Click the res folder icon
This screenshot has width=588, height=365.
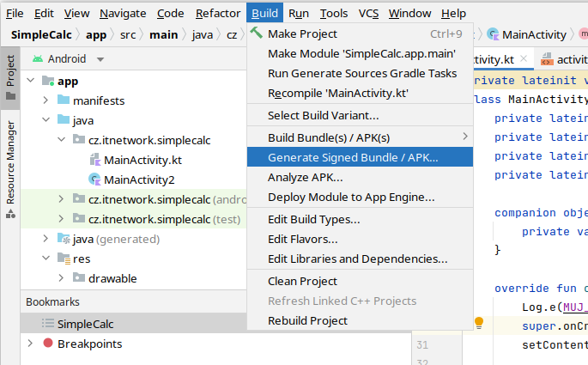[64, 259]
